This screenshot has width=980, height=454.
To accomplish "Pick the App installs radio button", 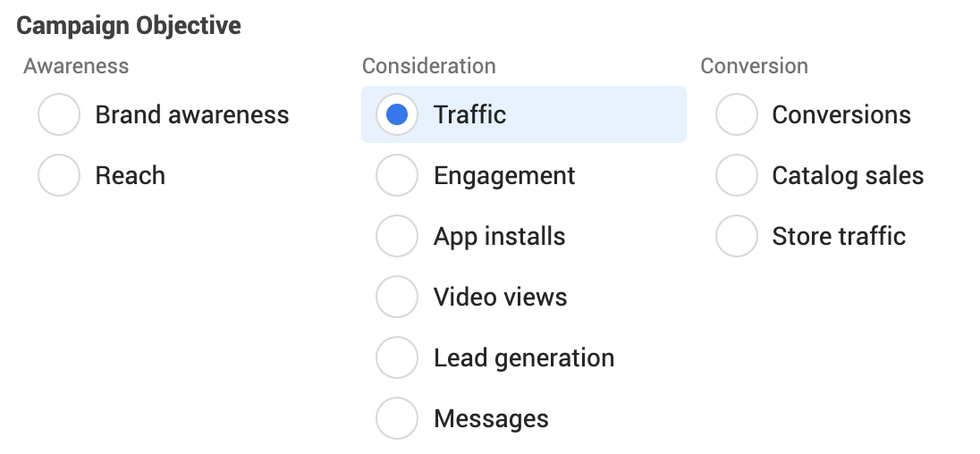I will click(x=397, y=236).
